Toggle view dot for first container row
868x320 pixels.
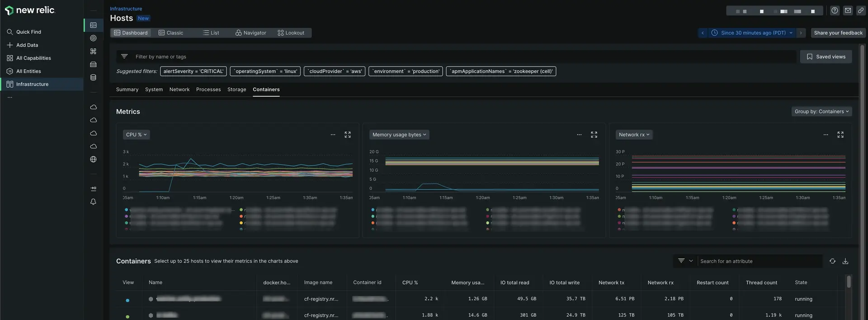point(127,300)
